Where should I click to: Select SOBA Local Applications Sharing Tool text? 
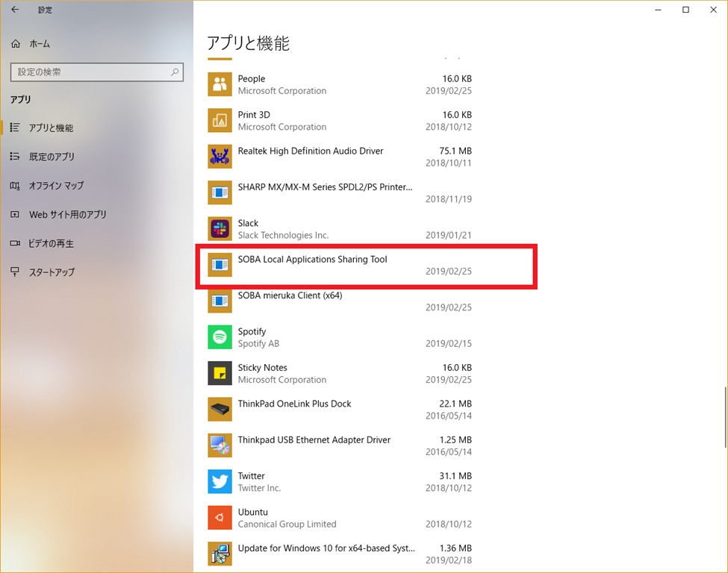pos(312,260)
